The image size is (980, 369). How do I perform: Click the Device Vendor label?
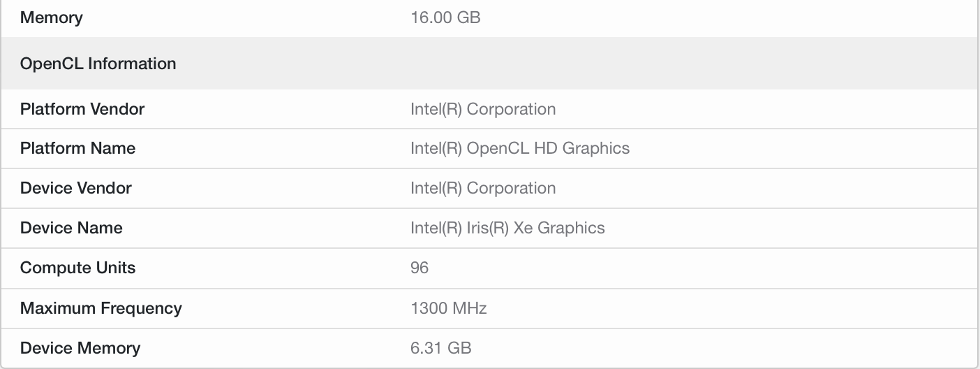coord(75,188)
